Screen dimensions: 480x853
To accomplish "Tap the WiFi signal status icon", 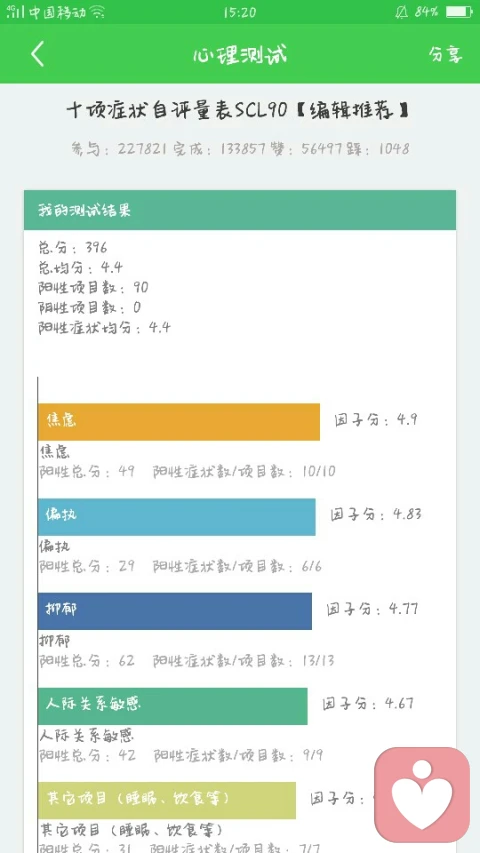I will pos(97,12).
